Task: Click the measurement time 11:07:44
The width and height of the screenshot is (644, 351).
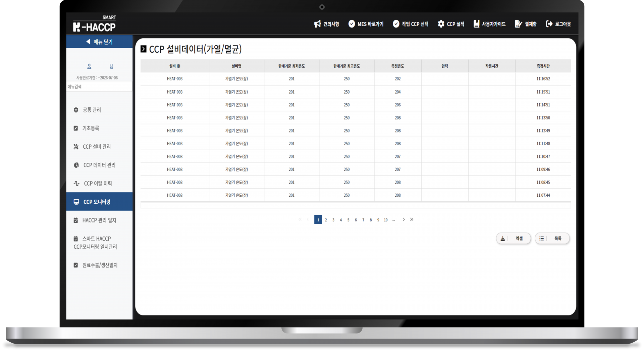Action: (x=543, y=195)
